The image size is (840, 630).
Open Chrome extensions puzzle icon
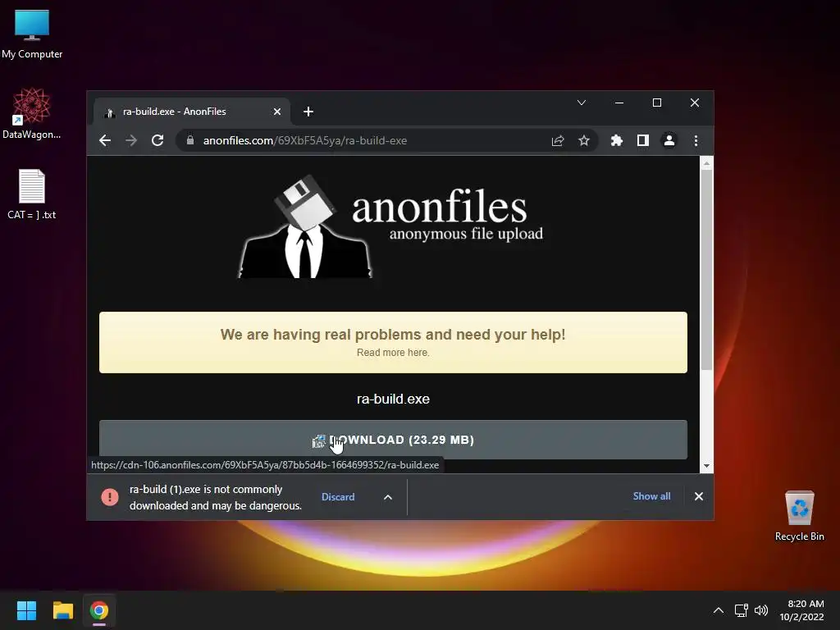[617, 140]
